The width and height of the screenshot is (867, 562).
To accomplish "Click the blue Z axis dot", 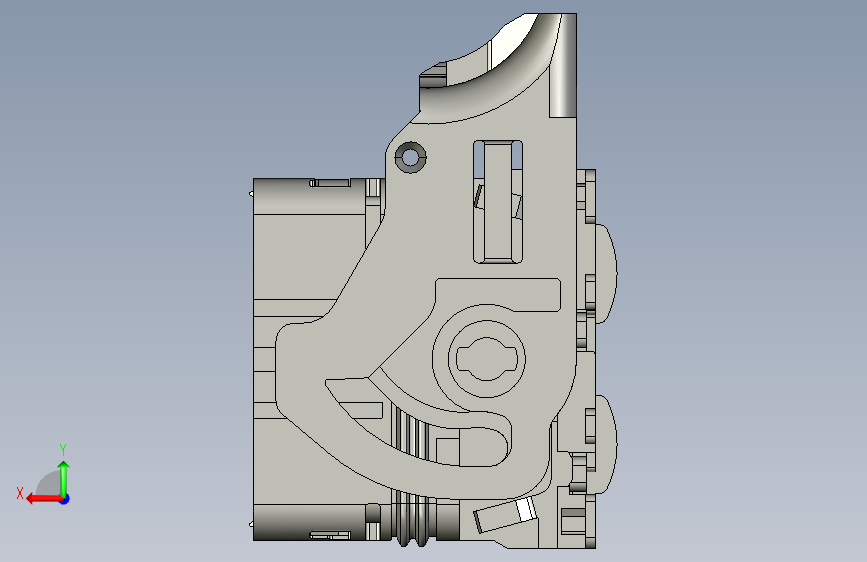I will 65,499.
